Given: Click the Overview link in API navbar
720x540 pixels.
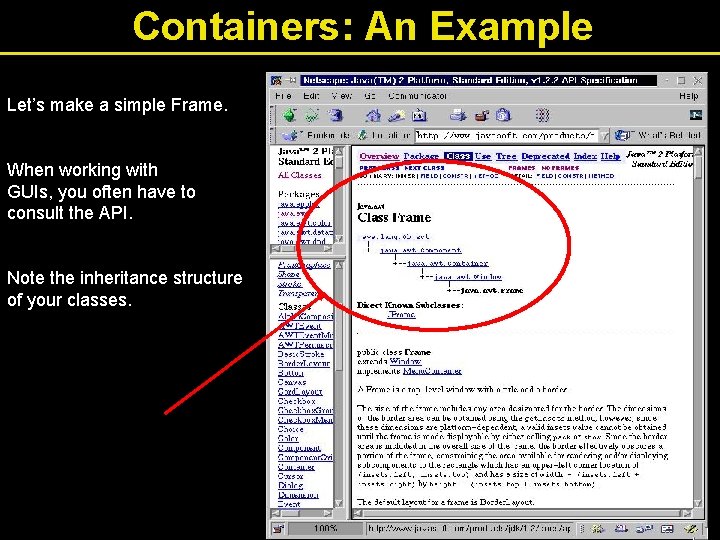Looking at the screenshot, I should 379,156.
